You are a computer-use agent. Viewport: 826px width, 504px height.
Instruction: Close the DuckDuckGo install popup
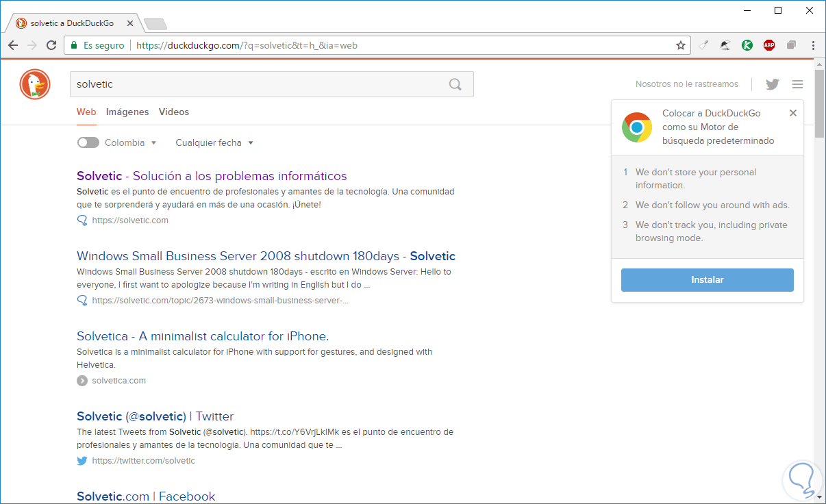click(x=793, y=113)
